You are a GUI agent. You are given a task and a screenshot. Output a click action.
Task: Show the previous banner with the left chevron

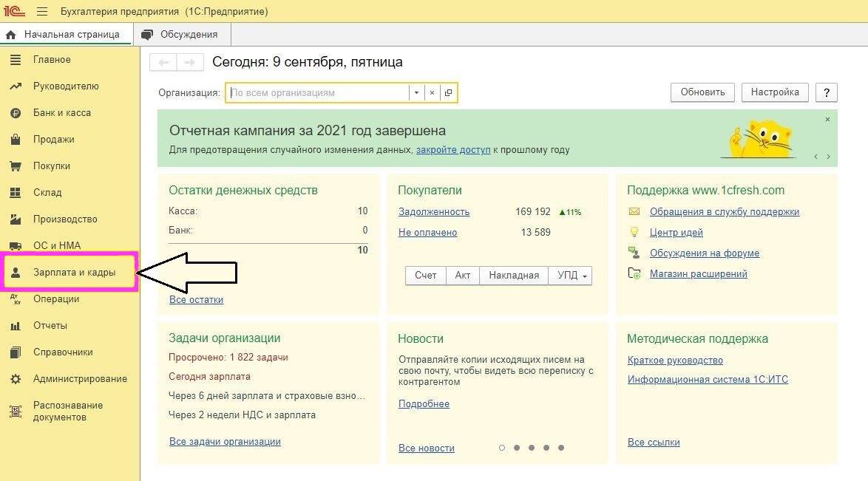(x=816, y=157)
